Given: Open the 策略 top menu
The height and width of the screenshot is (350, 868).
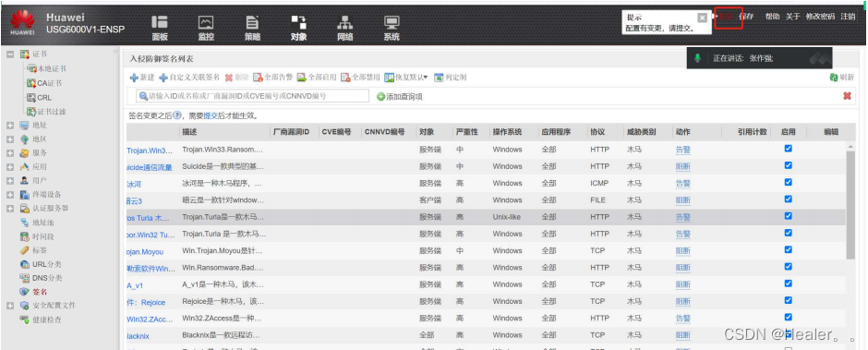Looking at the screenshot, I should click(x=252, y=28).
